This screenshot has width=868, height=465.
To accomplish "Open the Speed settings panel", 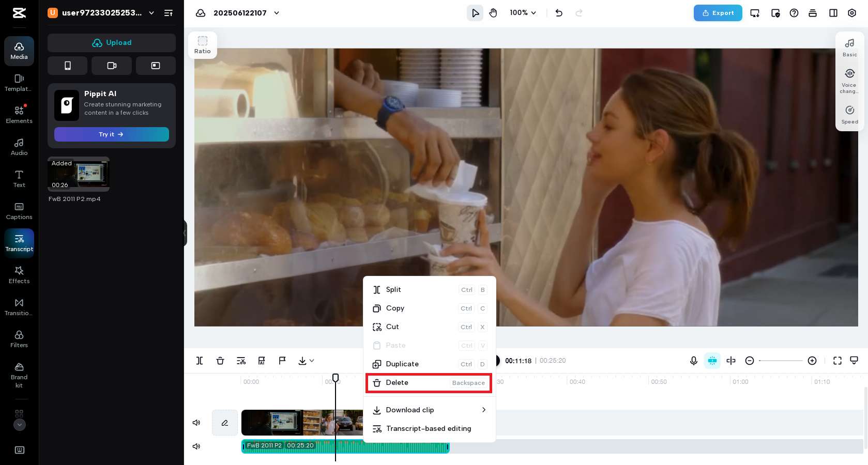I will point(850,115).
